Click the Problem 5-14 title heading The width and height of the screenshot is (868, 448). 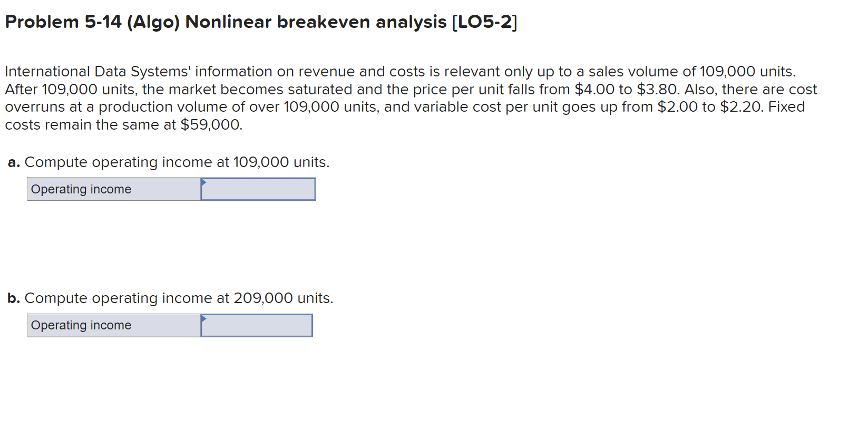point(260,22)
